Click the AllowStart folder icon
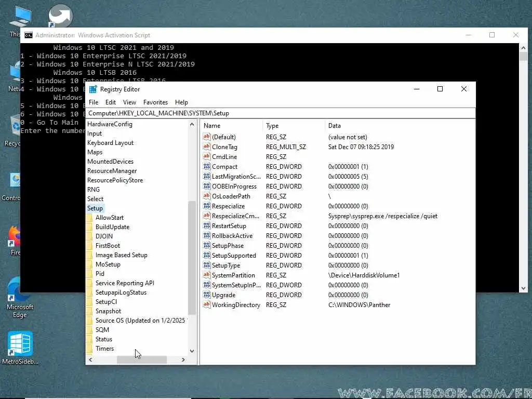This screenshot has width=532, height=399. [x=89, y=218]
